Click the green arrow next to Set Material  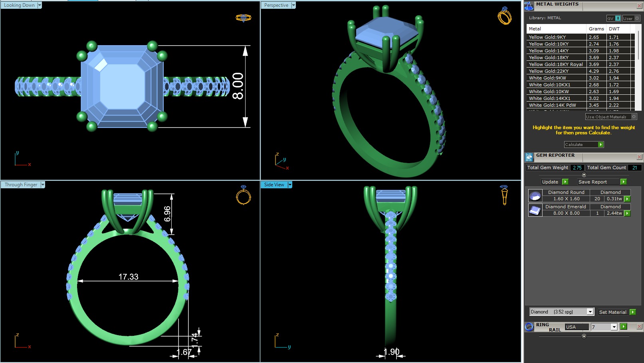tap(632, 312)
